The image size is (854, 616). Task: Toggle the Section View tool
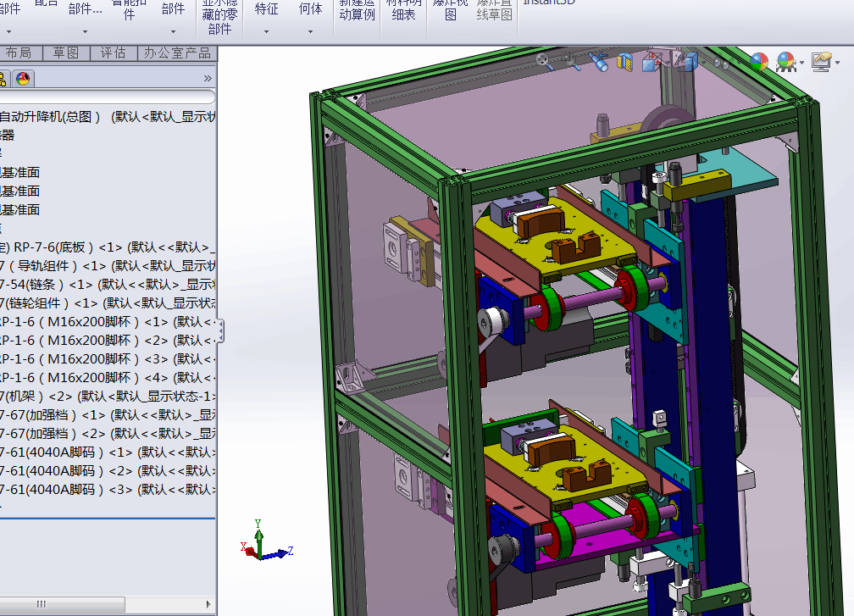624,62
